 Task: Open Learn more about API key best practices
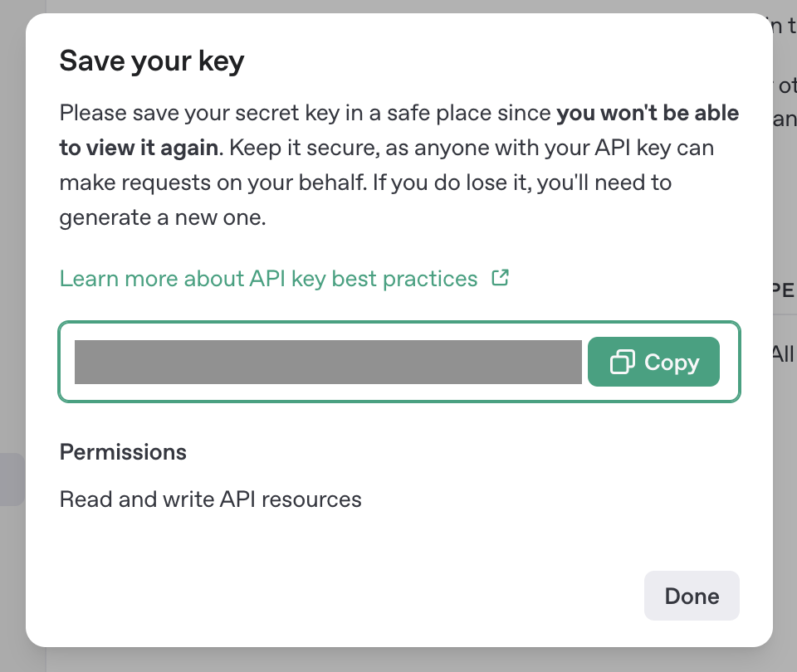(268, 279)
